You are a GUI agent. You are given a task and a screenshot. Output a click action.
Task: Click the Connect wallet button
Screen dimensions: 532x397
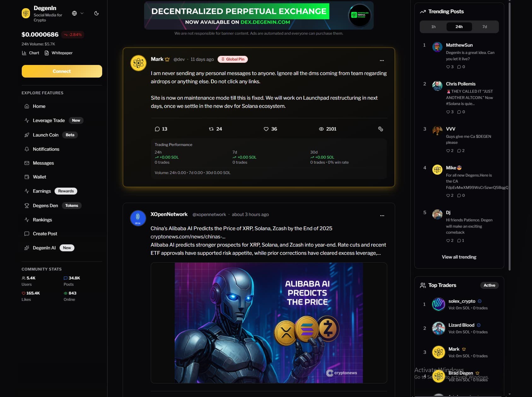[x=62, y=71]
